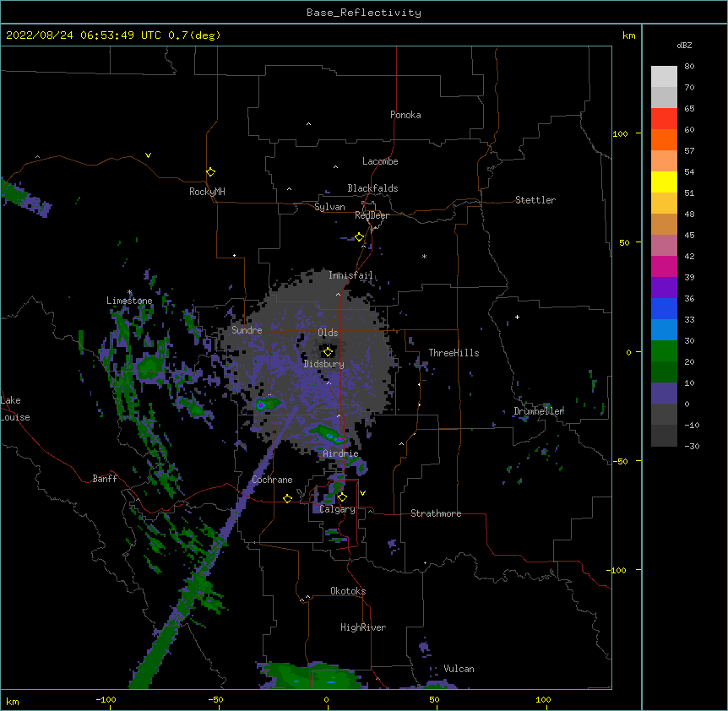
Task: Click the Base_Reflectivity title text
Action: [364, 13]
